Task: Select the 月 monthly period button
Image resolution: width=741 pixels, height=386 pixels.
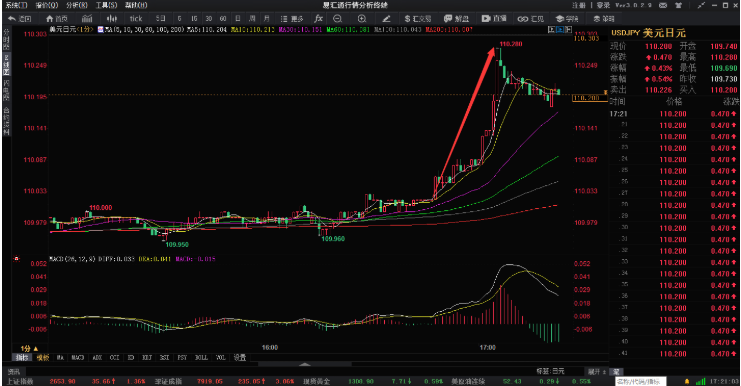Action: click(x=267, y=18)
